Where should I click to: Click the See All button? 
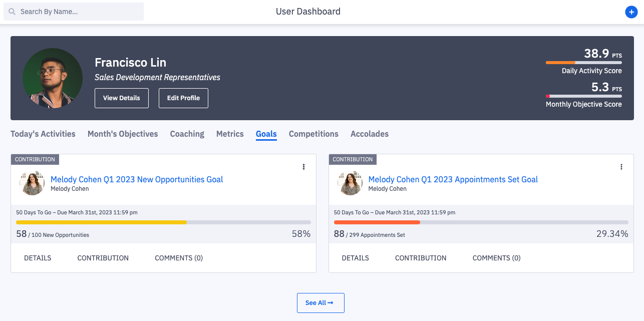pyautogui.click(x=320, y=303)
